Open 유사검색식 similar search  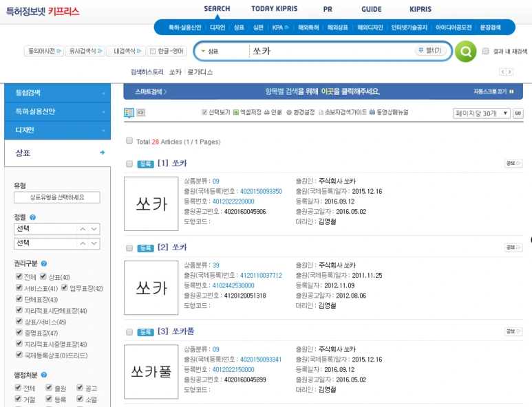(x=85, y=51)
